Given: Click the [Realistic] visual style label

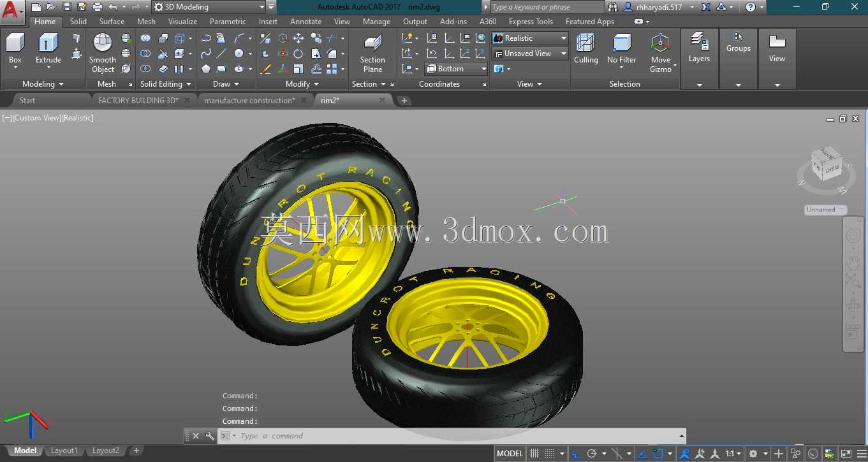Looking at the screenshot, I should point(77,118).
